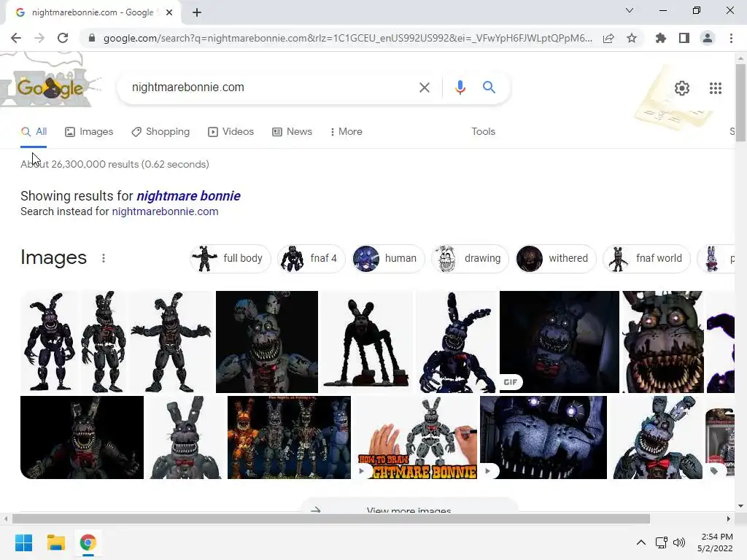Click the corrected 'nightmare bonnie' link
This screenshot has height=560, width=747.
tap(189, 195)
